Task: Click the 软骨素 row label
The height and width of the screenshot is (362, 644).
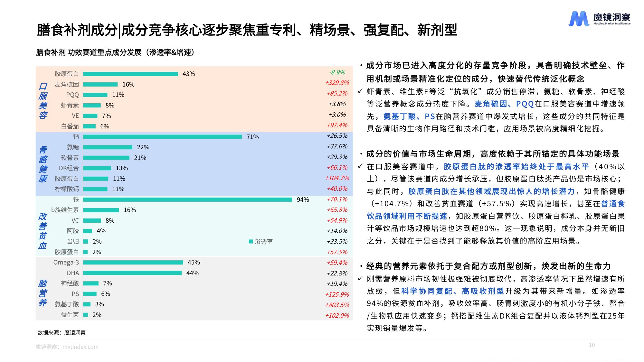Action: coord(70,158)
